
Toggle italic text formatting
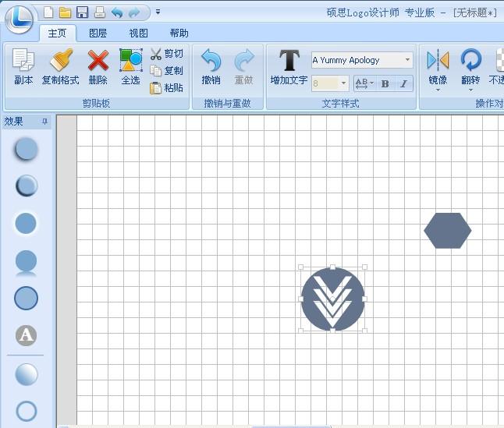403,83
